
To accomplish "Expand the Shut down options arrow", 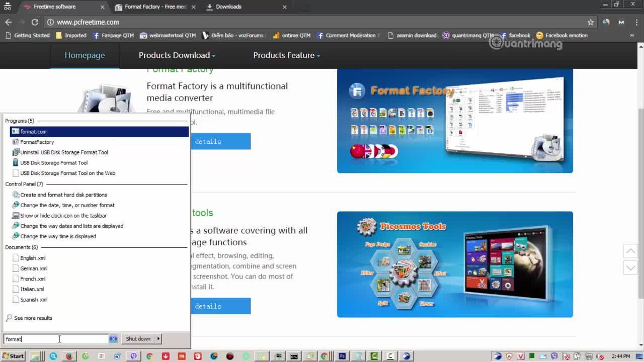I will point(158,339).
